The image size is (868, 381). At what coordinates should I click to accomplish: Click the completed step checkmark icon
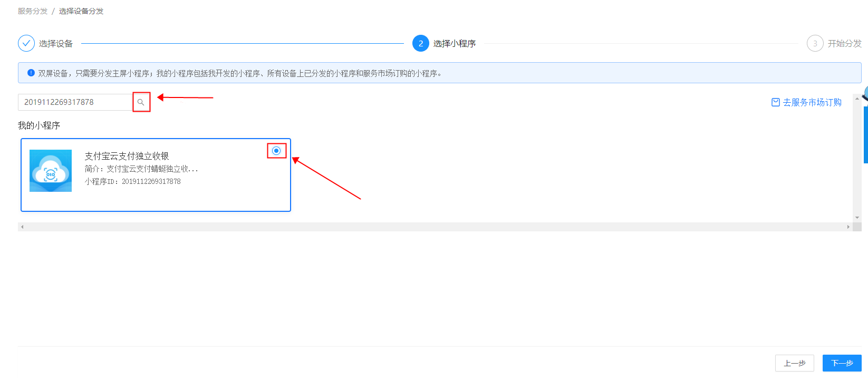(26, 43)
